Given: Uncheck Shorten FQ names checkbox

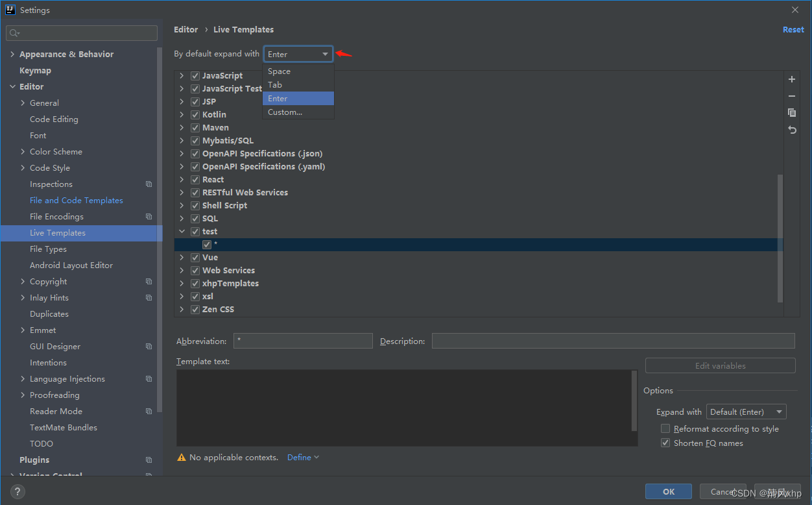Looking at the screenshot, I should coord(665,443).
